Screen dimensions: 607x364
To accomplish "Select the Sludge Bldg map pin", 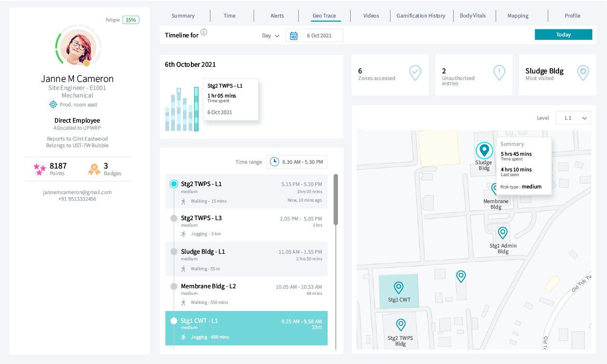I will point(484,151).
